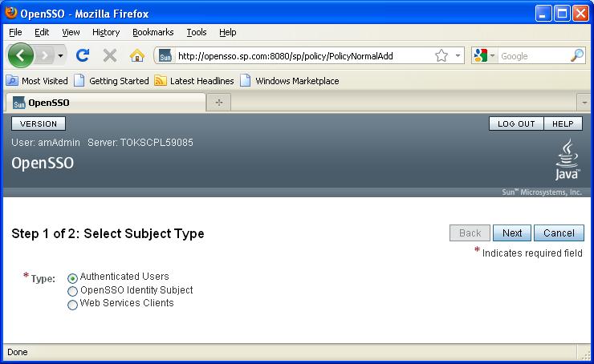Click the 'Step 1 of 2: Select Subject Type' heading
Image resolution: width=594 pixels, height=364 pixels.
[x=108, y=233]
